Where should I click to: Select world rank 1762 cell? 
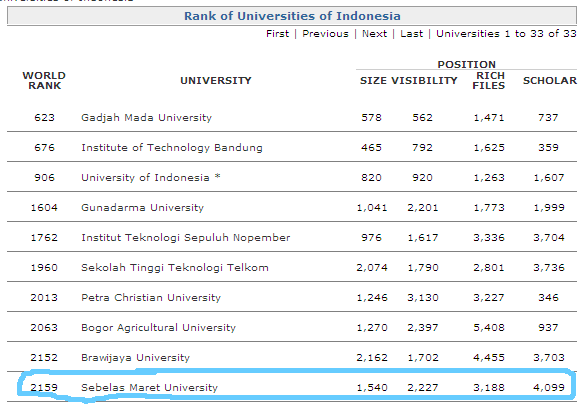pyautogui.click(x=44, y=238)
